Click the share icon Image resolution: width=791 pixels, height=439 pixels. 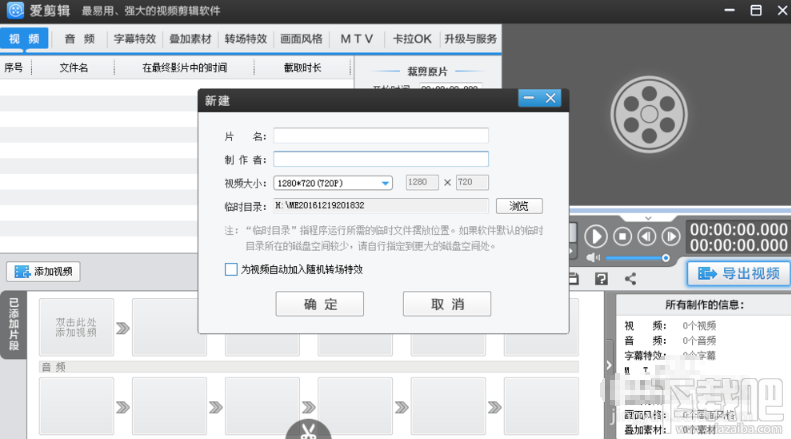(x=630, y=279)
